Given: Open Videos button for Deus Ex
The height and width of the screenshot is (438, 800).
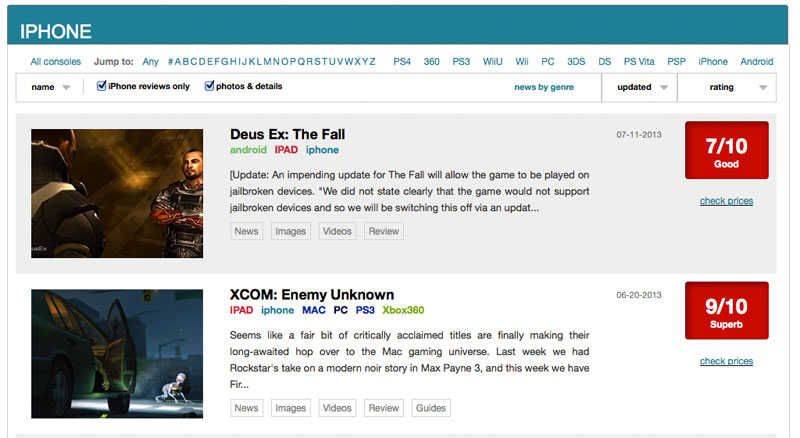Looking at the screenshot, I should (x=337, y=231).
